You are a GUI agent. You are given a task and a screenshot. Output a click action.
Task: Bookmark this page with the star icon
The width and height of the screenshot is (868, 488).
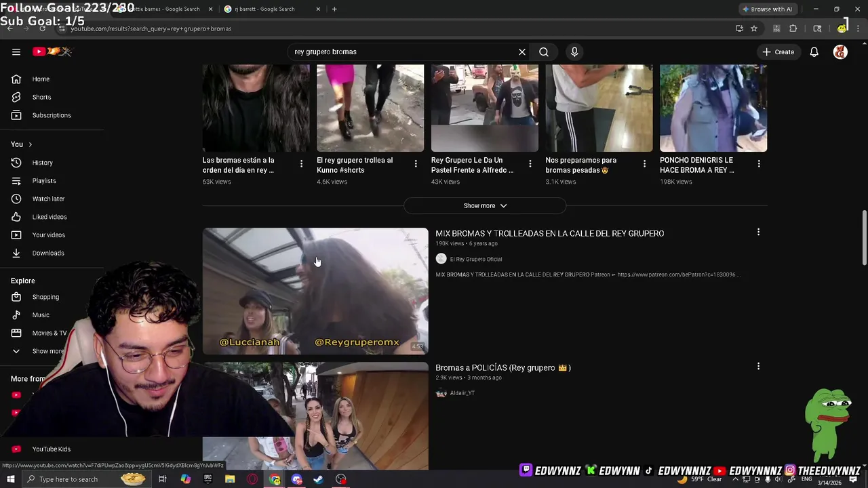coord(753,28)
